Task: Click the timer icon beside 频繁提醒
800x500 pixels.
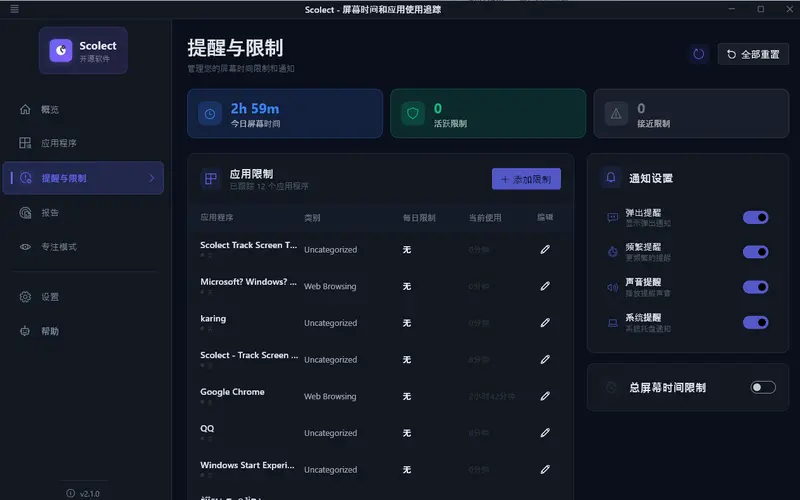Action: pyautogui.click(x=613, y=252)
